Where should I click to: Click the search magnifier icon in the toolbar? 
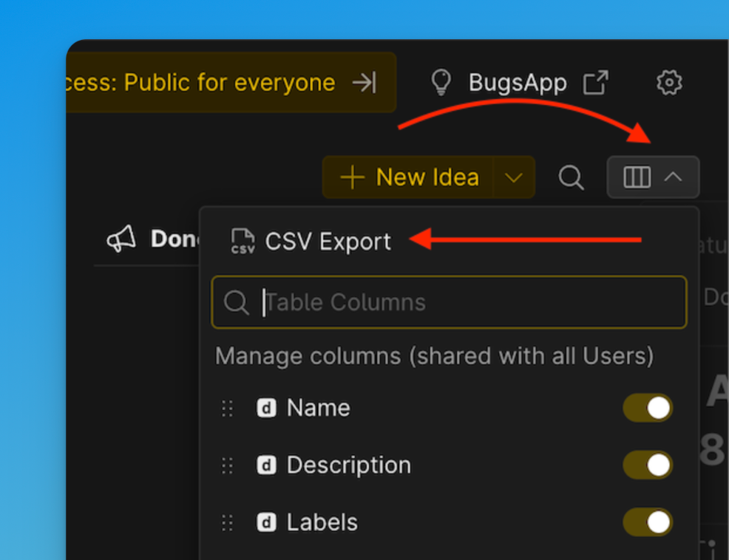[571, 177]
